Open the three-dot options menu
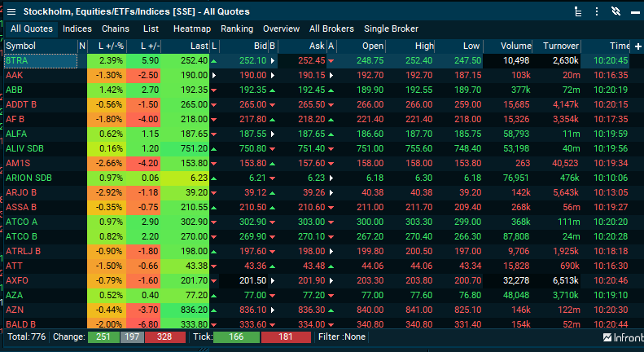This screenshot has height=352, width=644. (598, 11)
